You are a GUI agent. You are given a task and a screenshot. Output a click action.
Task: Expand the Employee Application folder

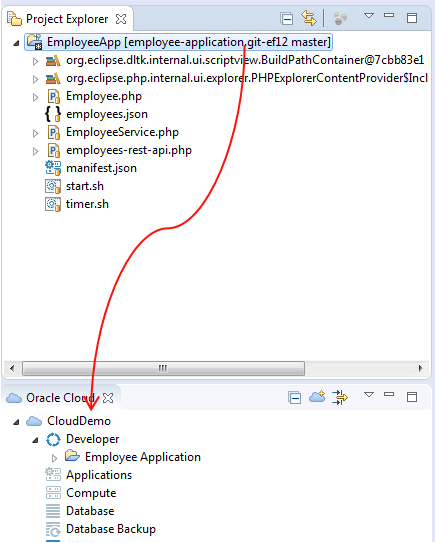point(54,458)
